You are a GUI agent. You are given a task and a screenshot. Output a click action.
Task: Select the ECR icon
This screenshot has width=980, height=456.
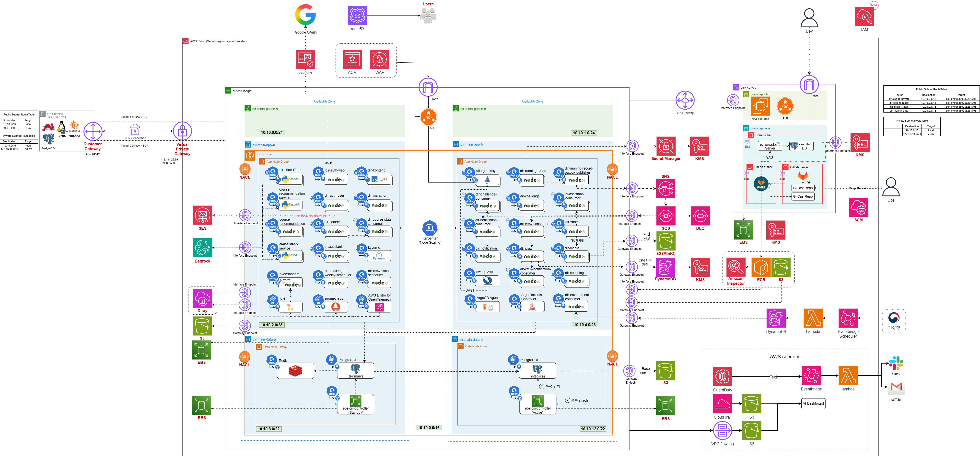(x=761, y=267)
